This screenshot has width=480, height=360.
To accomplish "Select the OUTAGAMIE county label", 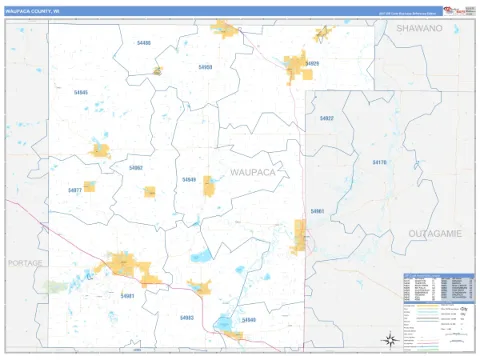I will [x=435, y=234].
